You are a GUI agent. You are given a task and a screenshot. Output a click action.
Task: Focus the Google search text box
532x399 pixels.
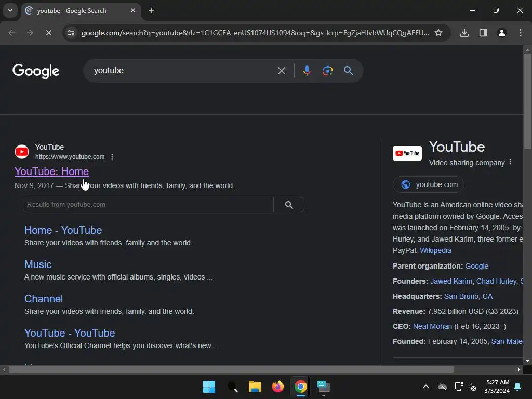(183, 71)
